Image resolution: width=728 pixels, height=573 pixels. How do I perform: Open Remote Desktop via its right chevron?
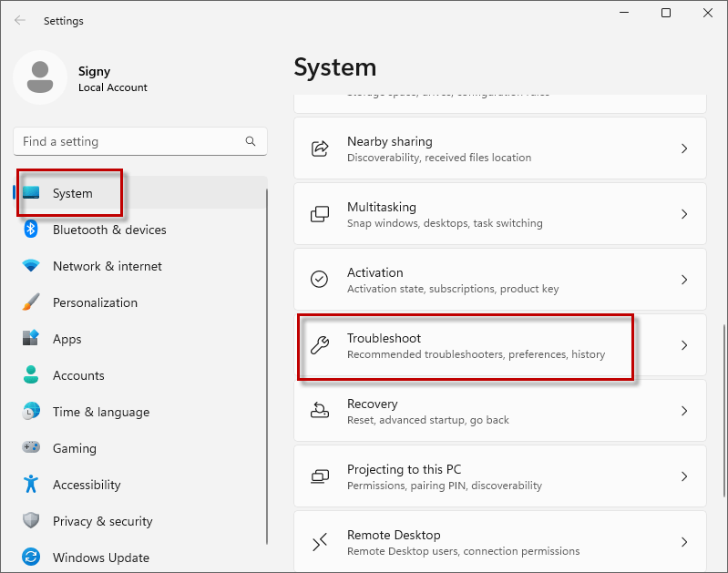tap(684, 542)
